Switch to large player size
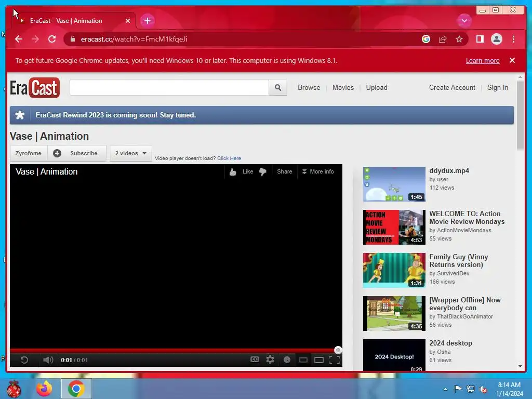This screenshot has width=532, height=399. coord(319,360)
